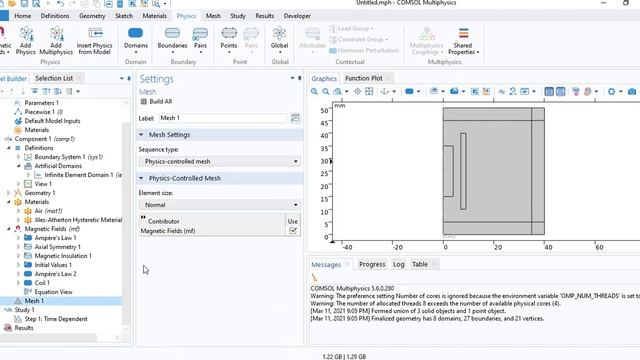This screenshot has height=360, width=640.
Task: Switch to the Selection List tab
Action: (x=54, y=78)
